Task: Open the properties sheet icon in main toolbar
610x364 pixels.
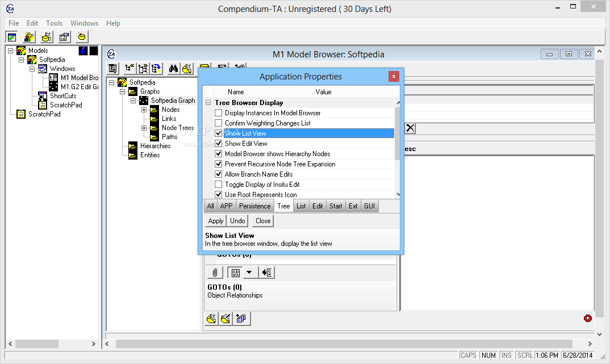Action: [64, 37]
